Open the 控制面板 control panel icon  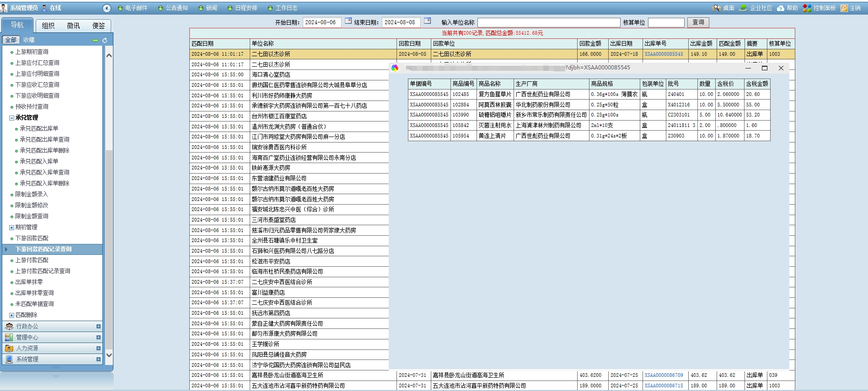point(807,8)
